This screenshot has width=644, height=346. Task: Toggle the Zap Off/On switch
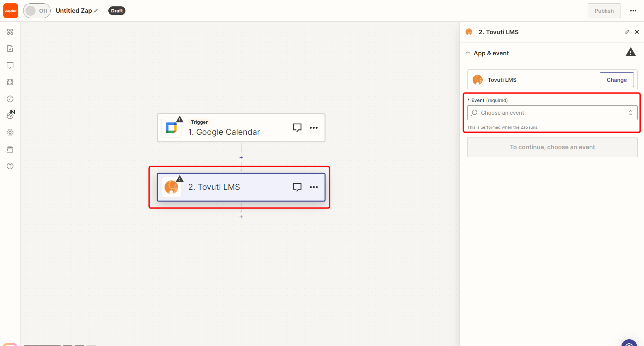click(37, 11)
